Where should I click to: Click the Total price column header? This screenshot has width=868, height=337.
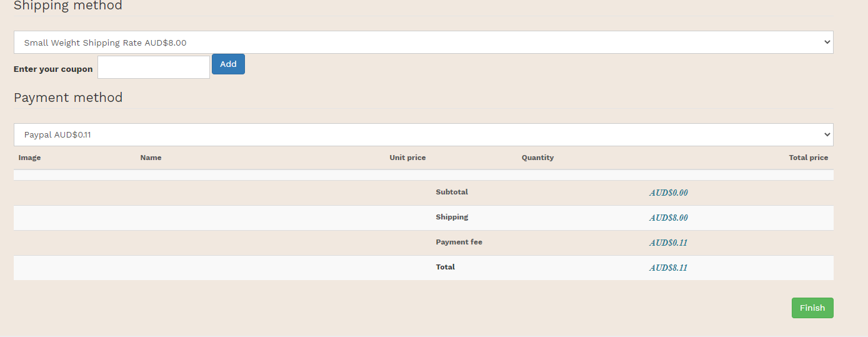(808, 158)
